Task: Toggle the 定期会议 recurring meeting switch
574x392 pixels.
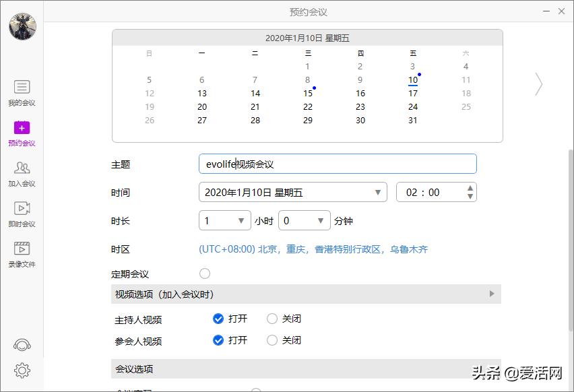Action: (x=205, y=272)
